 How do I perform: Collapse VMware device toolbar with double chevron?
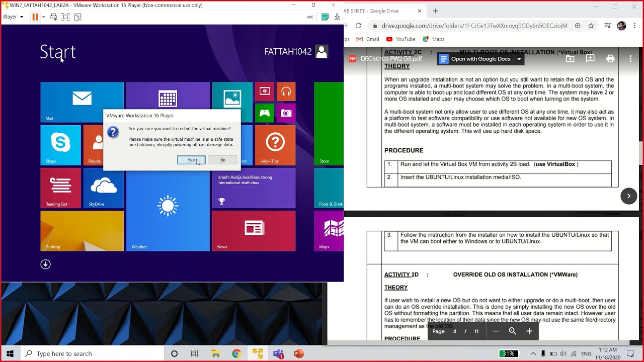[x=310, y=17]
